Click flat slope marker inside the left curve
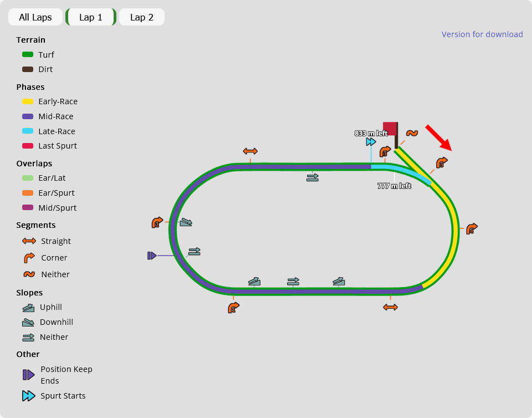Screen dimensions: 532x418 tap(195, 252)
